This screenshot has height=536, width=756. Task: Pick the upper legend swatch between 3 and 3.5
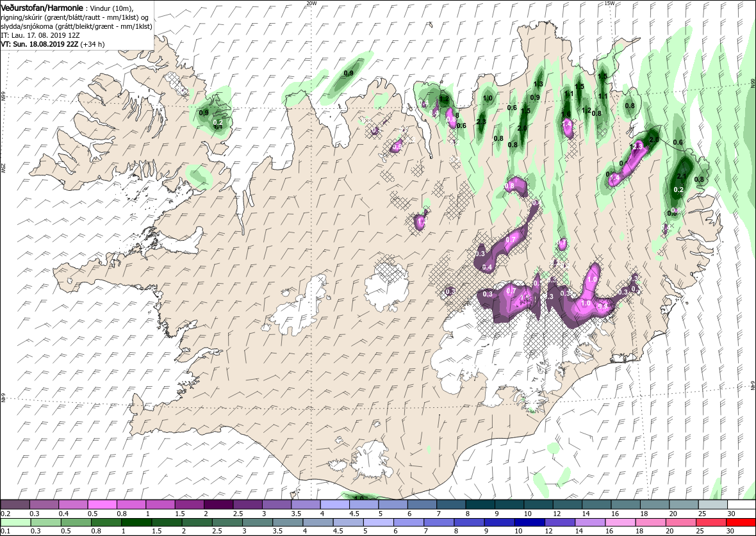click(x=277, y=505)
